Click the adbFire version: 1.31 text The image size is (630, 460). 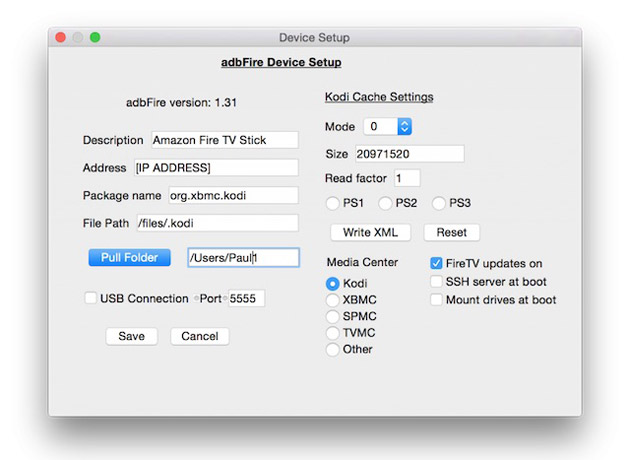point(181,103)
